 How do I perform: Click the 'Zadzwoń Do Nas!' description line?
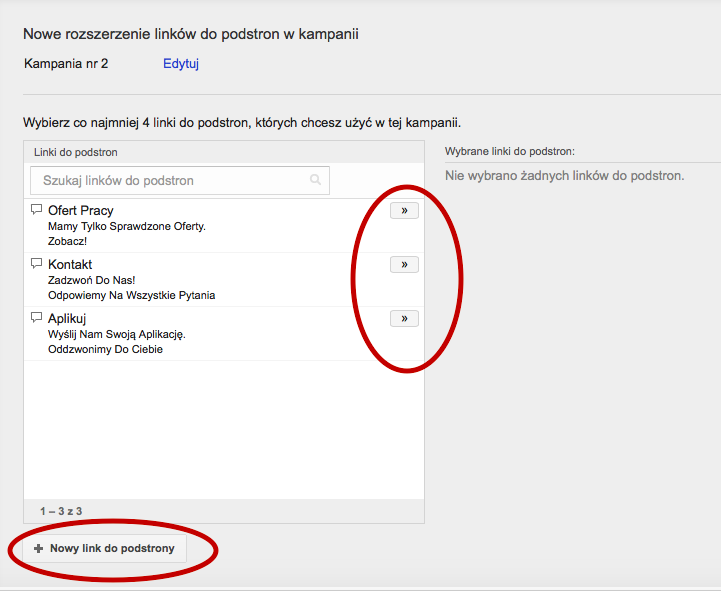coord(91,281)
